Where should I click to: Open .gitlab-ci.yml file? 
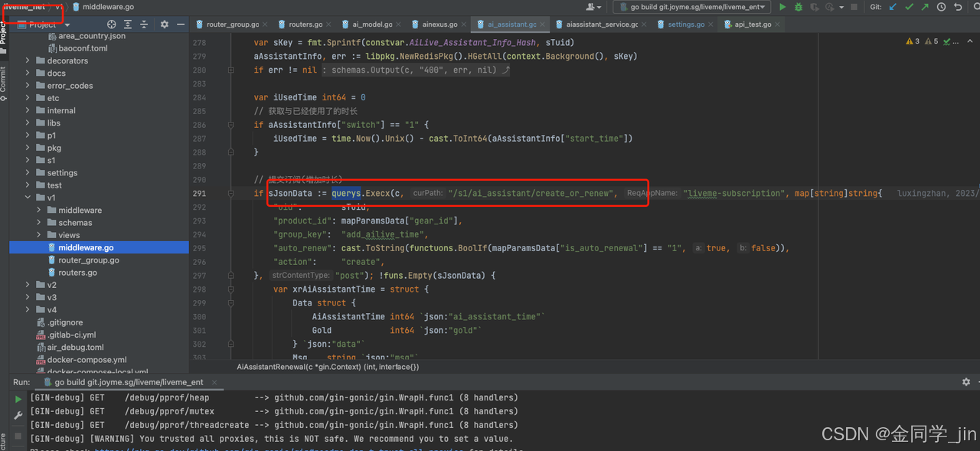[71, 335]
